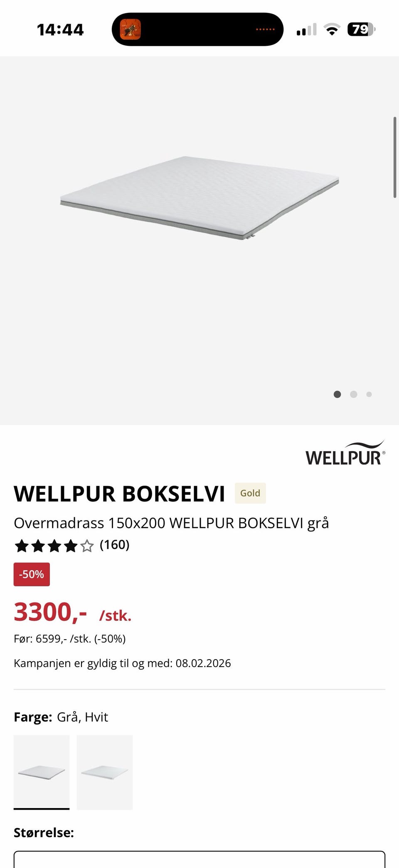Screen dimensions: 399x868
Task: Switch to third image carousel dot
Action: pyautogui.click(x=369, y=394)
